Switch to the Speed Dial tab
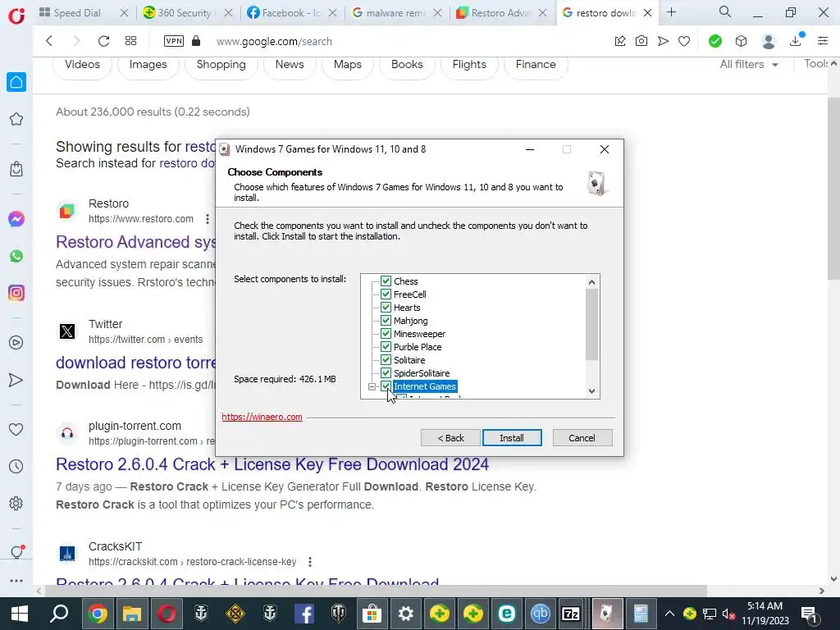The image size is (840, 630). coord(78,13)
